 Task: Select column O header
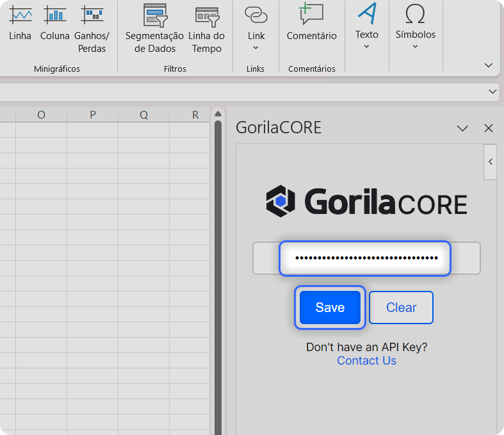pos(41,115)
